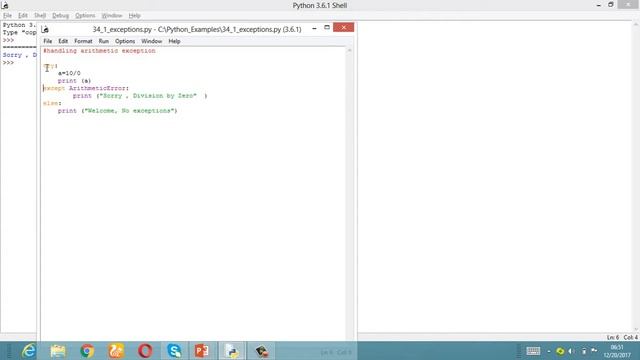Image resolution: width=640 pixels, height=360 pixels.
Task: Open Format menu in the editor window
Action: (x=83, y=41)
